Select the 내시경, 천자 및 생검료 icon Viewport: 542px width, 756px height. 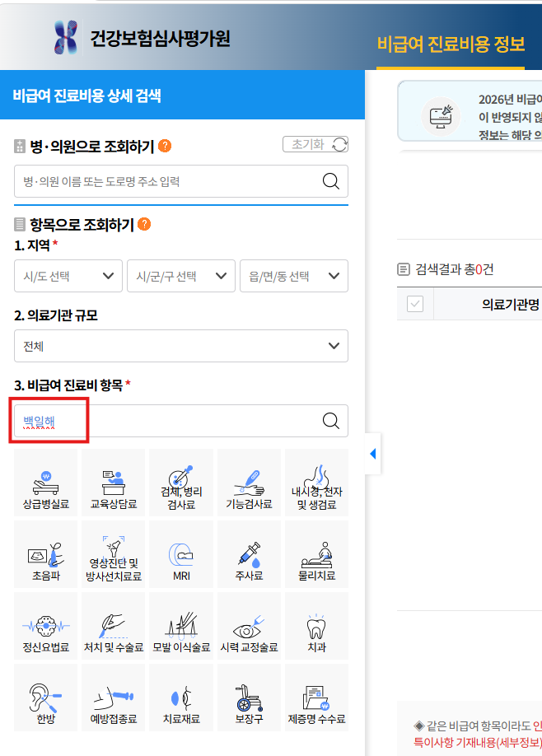click(x=317, y=483)
